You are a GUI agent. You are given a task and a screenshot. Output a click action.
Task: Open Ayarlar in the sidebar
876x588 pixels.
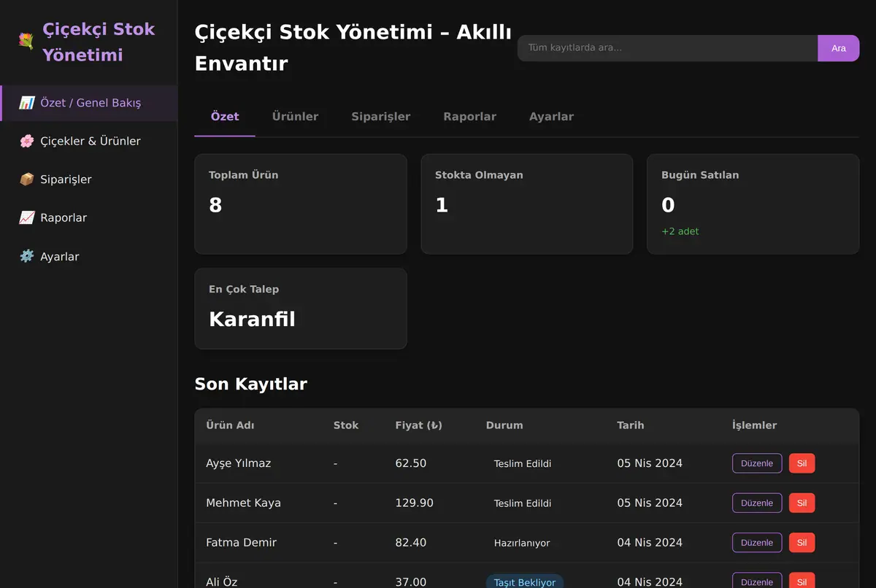tap(88, 257)
